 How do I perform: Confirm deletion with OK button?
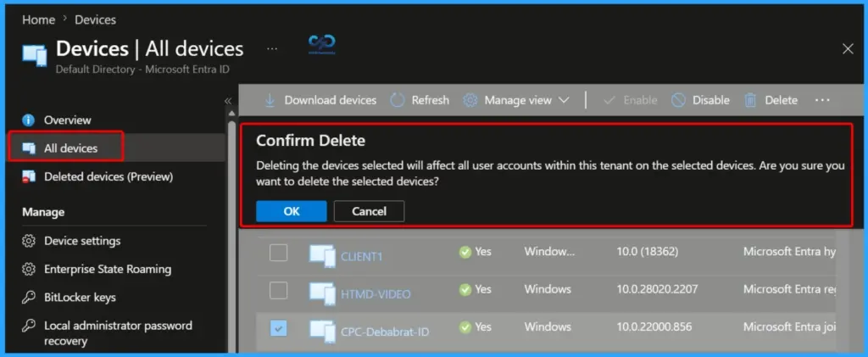tap(292, 211)
